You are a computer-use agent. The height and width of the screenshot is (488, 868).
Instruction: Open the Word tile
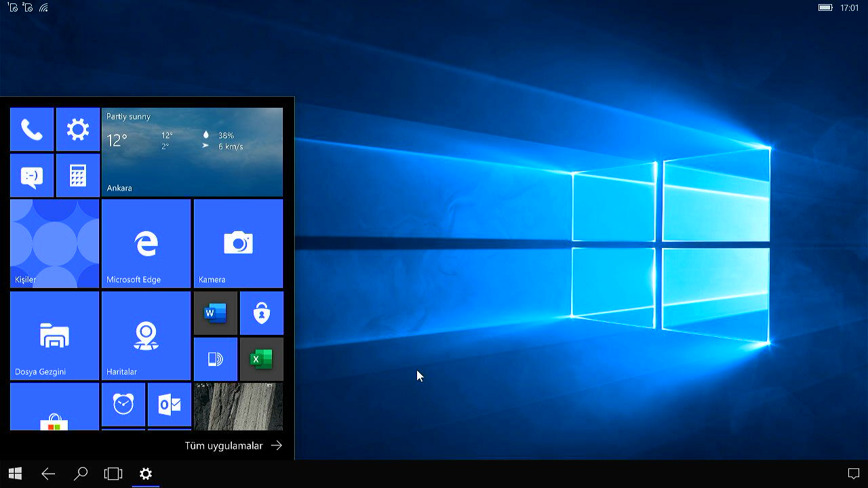pyautogui.click(x=216, y=313)
